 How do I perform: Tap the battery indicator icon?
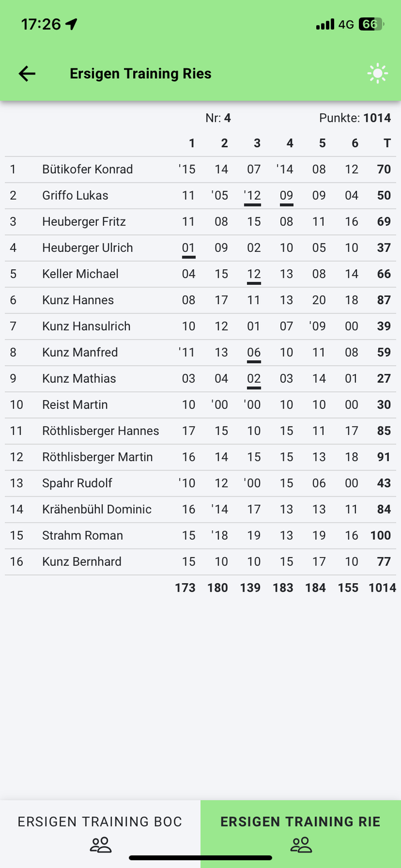pyautogui.click(x=371, y=24)
